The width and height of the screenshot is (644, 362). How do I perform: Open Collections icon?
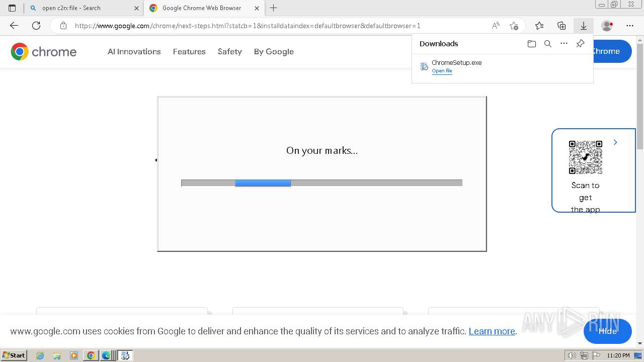561,26
